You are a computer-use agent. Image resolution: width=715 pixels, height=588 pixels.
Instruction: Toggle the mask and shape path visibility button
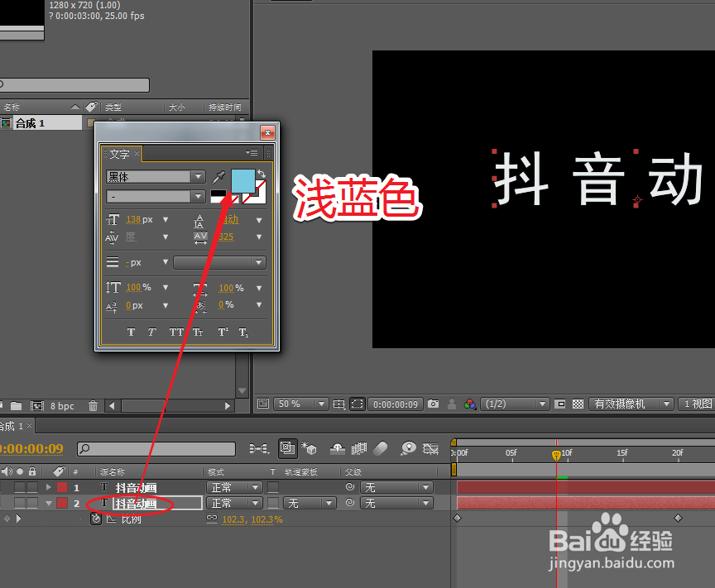click(357, 404)
